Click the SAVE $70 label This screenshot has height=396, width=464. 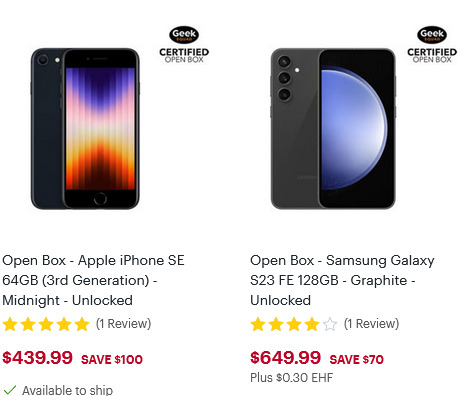(357, 359)
